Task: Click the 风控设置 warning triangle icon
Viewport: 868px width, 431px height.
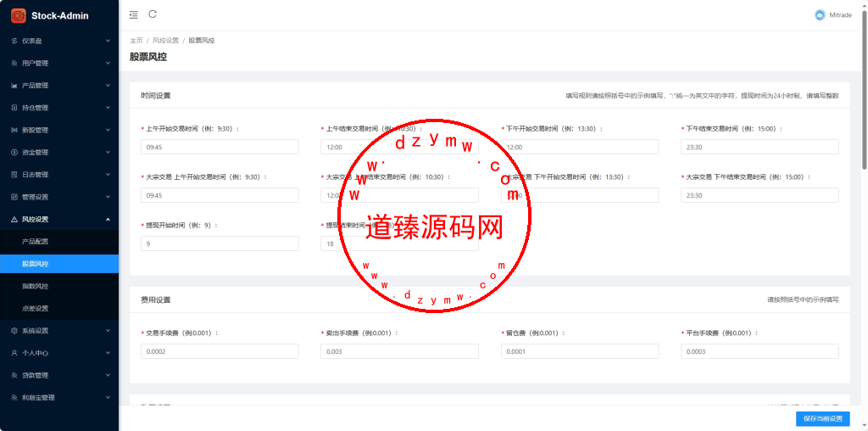Action: (x=14, y=220)
